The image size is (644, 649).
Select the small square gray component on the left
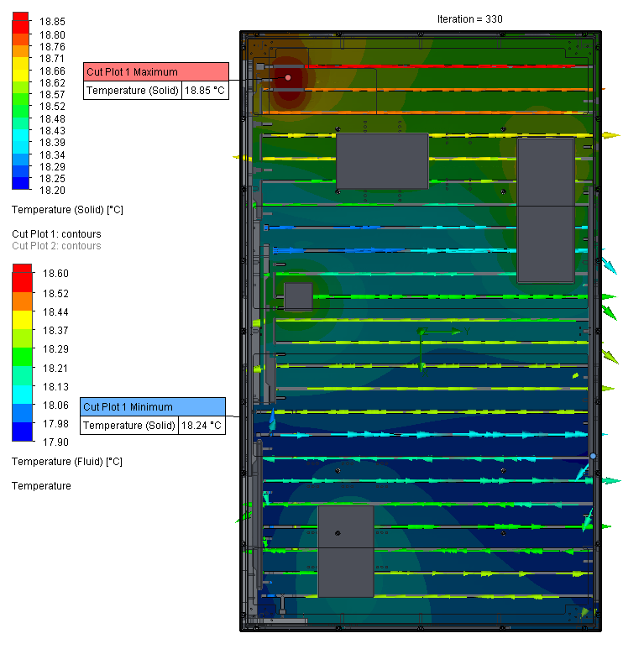[x=298, y=296]
